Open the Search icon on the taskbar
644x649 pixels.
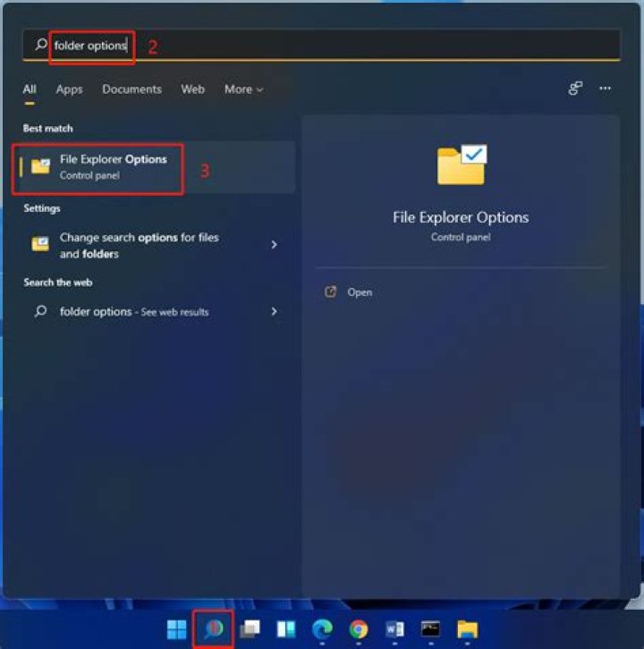[x=214, y=629]
